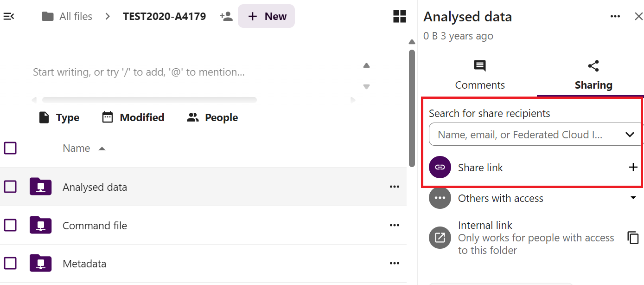Select the Sharing tab
644x285 pixels.
[593, 74]
